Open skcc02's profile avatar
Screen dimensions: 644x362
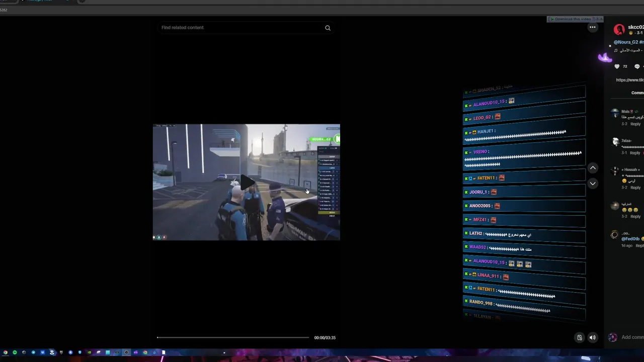point(619,30)
